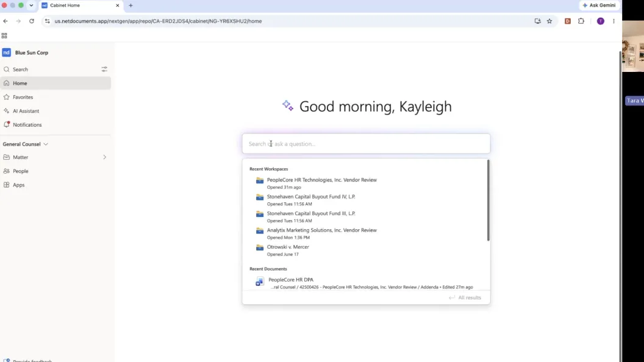Select the Home menu item
Image resolution: width=644 pixels, height=362 pixels.
pyautogui.click(x=55, y=83)
